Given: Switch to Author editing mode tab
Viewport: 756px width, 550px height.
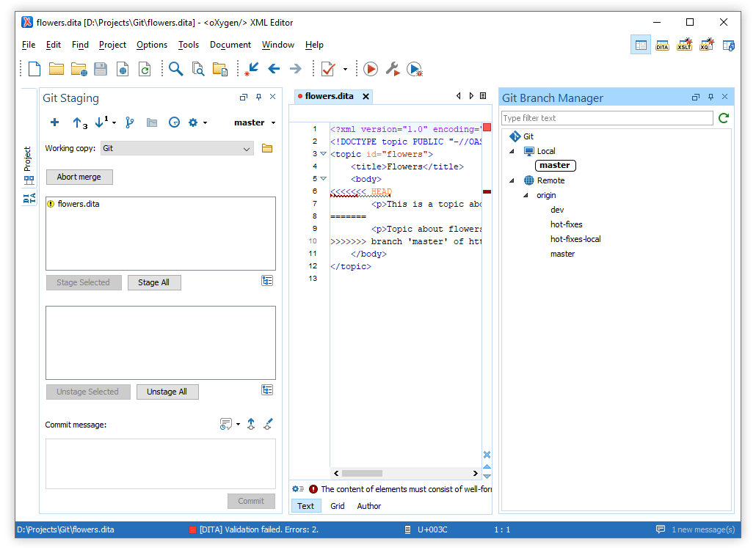Looking at the screenshot, I should pyautogui.click(x=369, y=506).
